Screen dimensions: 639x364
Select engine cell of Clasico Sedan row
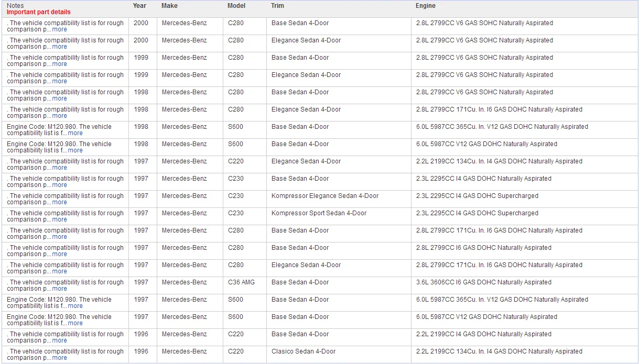(499, 351)
